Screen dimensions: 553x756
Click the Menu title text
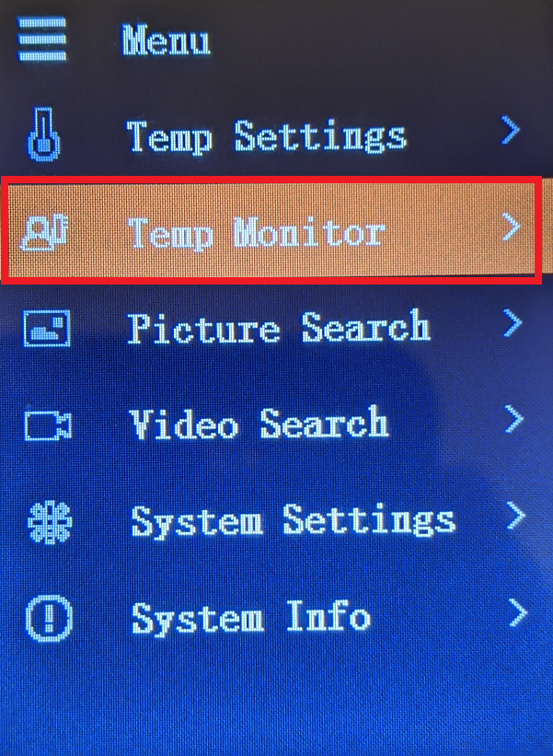pyautogui.click(x=166, y=40)
